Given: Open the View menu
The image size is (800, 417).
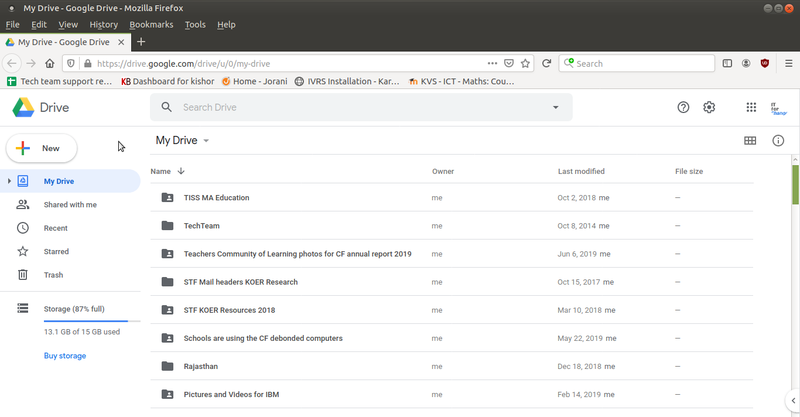Looking at the screenshot, I should point(68,24).
